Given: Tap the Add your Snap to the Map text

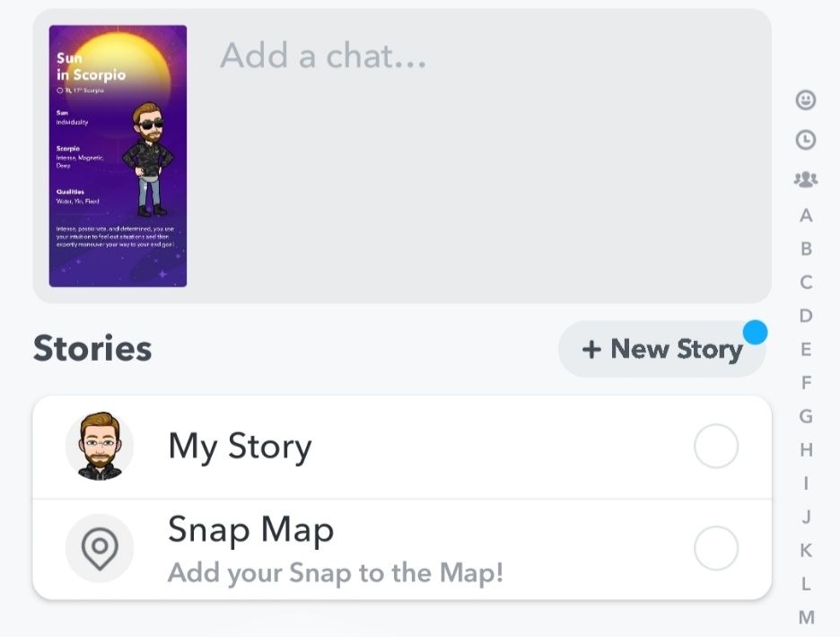Looking at the screenshot, I should [336, 573].
